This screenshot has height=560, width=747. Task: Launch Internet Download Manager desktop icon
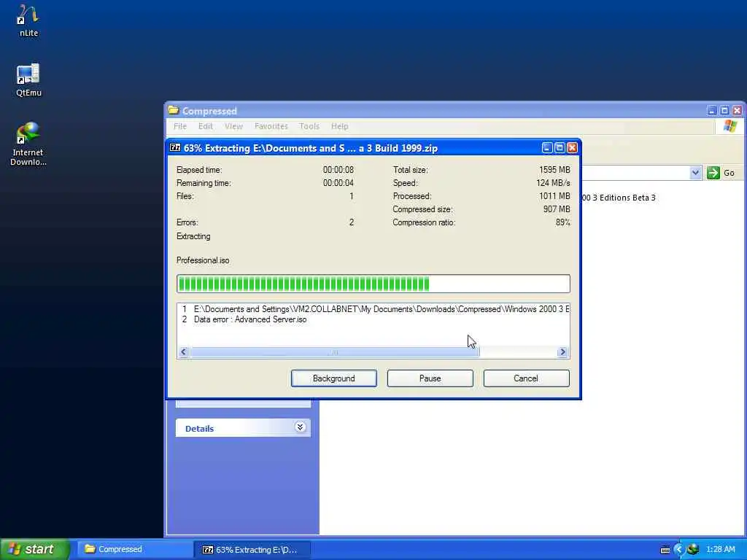pyautogui.click(x=28, y=144)
